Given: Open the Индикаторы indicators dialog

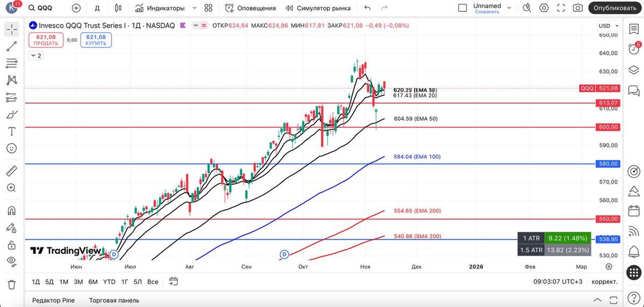Looking at the screenshot, I should pyautogui.click(x=160, y=8).
